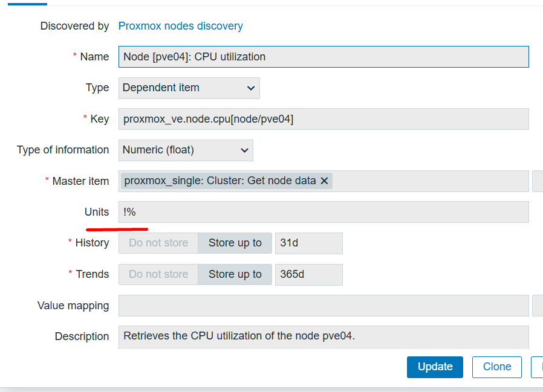Click the Discovered by label

click(x=74, y=26)
